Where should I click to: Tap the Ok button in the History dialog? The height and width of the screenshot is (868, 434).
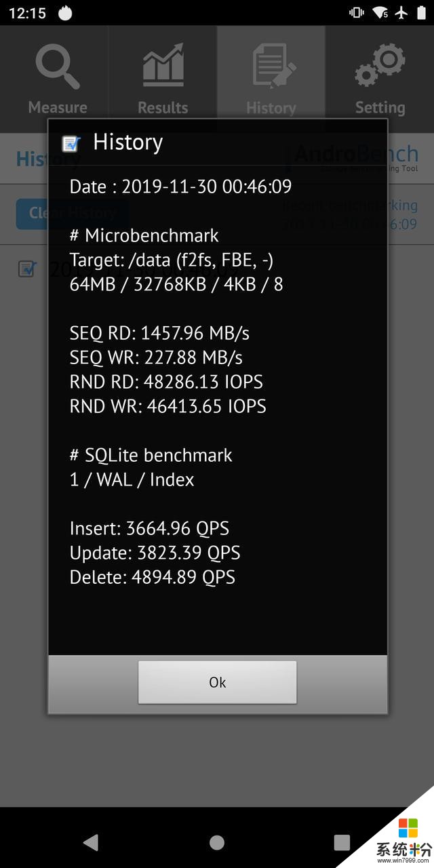tap(217, 682)
